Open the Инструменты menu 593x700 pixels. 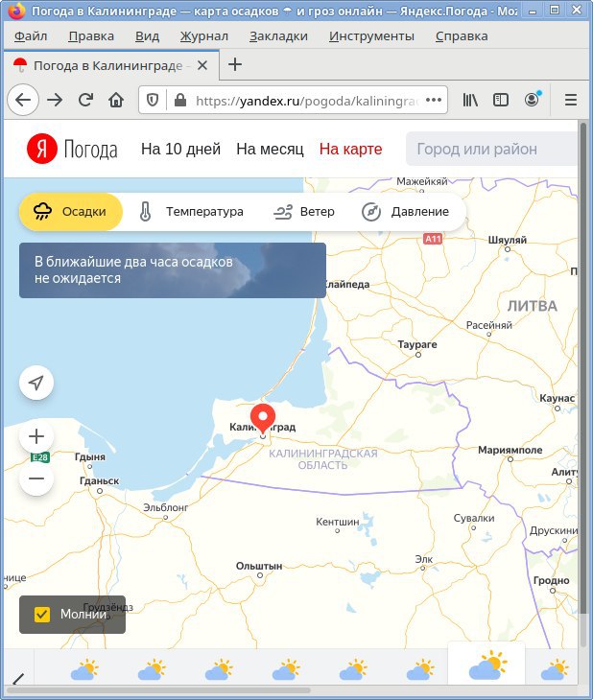pos(371,35)
